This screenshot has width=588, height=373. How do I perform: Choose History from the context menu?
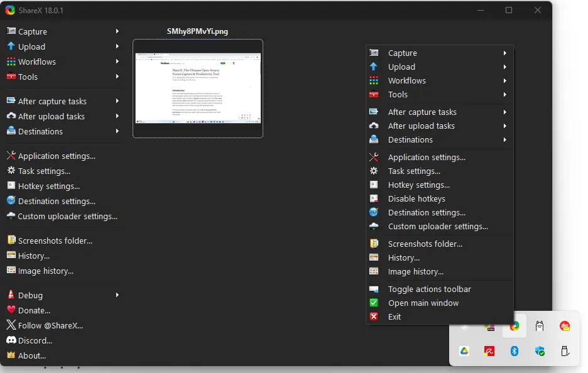tap(405, 257)
